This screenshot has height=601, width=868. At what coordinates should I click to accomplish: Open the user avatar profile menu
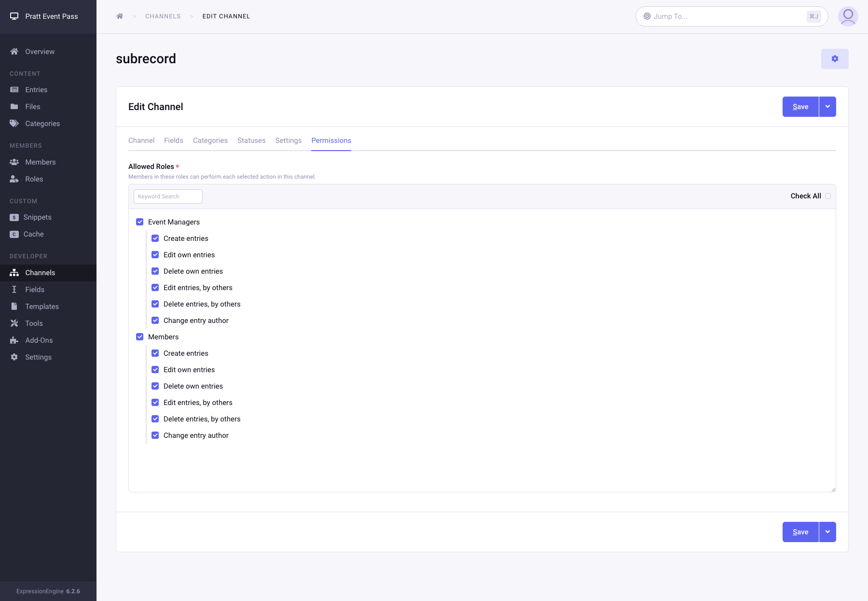point(848,16)
